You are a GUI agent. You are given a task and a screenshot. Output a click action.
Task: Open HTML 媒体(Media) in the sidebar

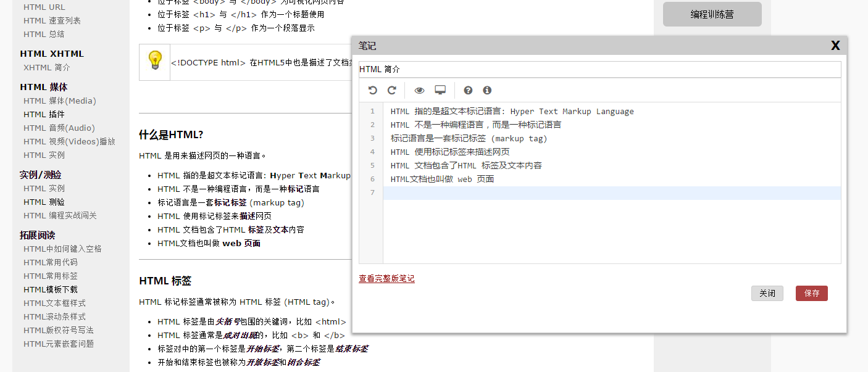point(60,101)
